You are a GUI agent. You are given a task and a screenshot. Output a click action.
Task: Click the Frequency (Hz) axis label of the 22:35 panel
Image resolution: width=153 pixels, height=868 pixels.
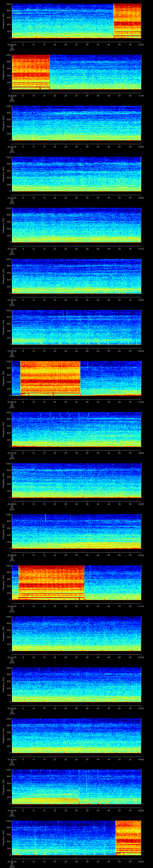[3, 327]
